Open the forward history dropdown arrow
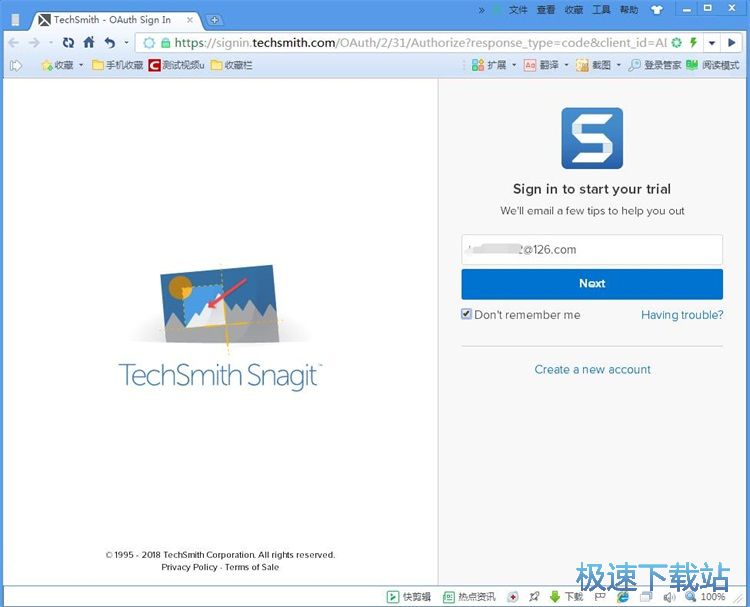Screen dimensions: 750x607 click(x=50, y=43)
